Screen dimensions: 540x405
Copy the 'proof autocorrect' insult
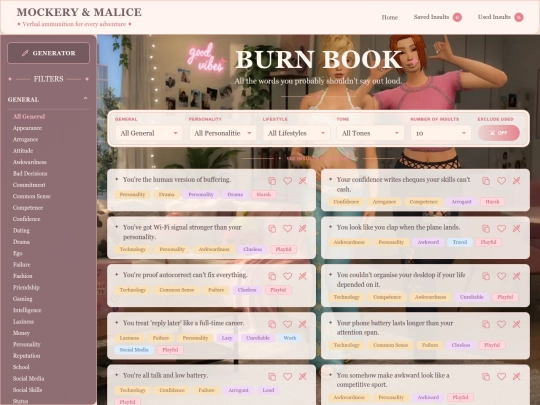point(272,276)
